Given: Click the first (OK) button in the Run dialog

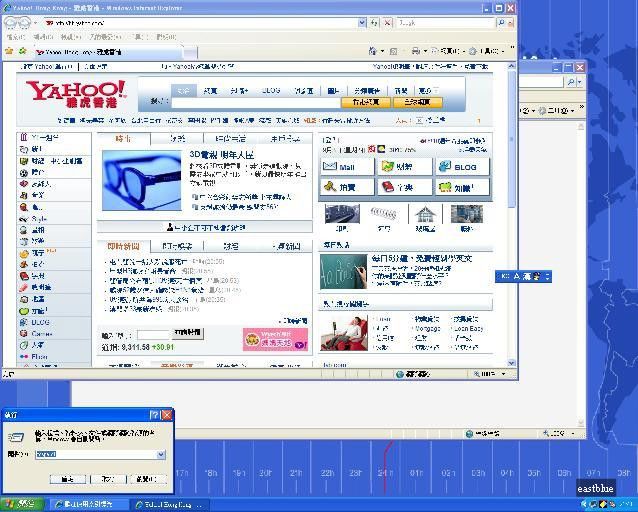Looking at the screenshot, I should pos(68,479).
